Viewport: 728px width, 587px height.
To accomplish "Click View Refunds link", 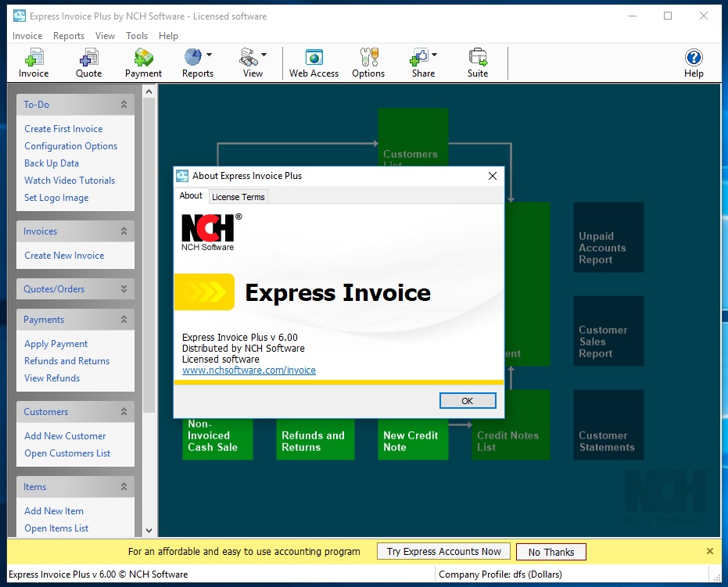I will pos(52,378).
